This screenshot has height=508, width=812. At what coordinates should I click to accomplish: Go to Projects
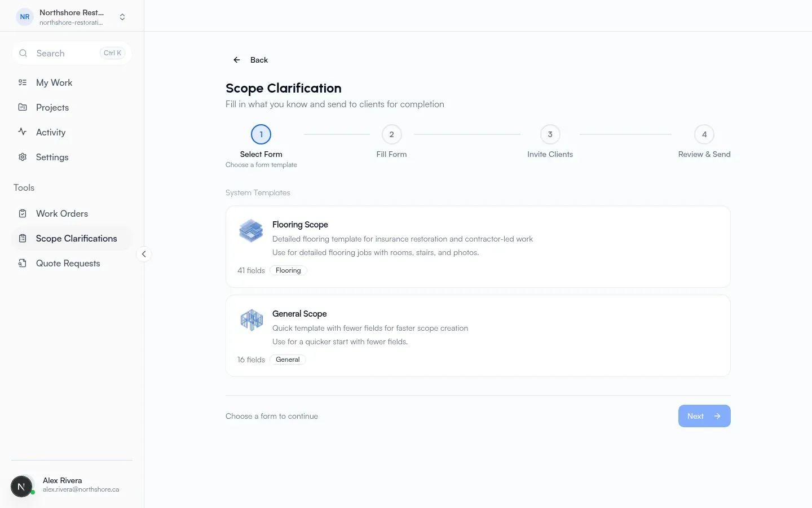[72, 107]
